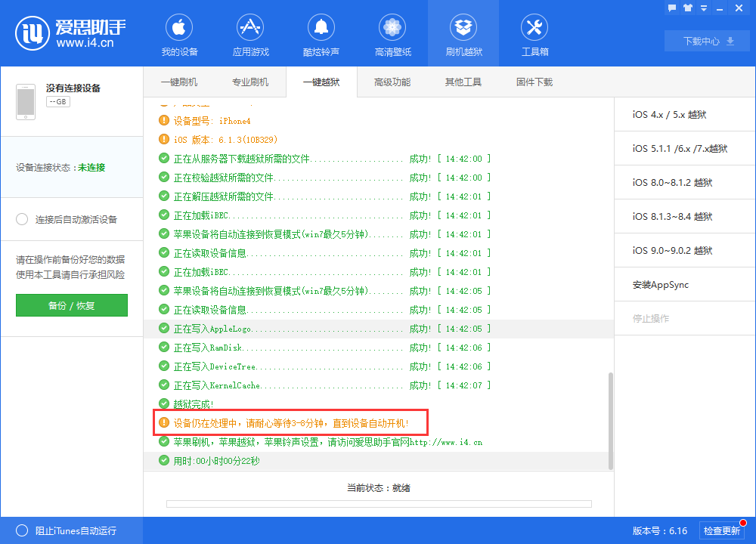Click green check icon for 越狱完成
The height and width of the screenshot is (544, 756).
164,403
